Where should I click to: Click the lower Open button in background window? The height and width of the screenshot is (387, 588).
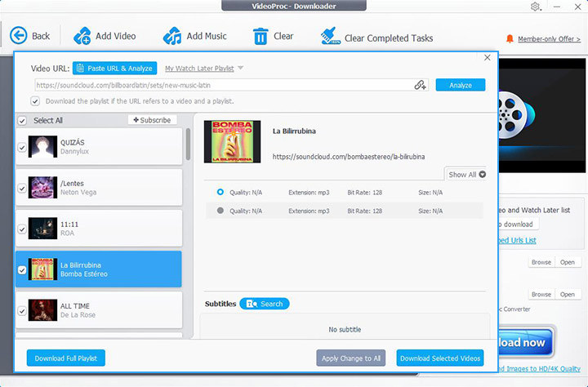coord(567,295)
